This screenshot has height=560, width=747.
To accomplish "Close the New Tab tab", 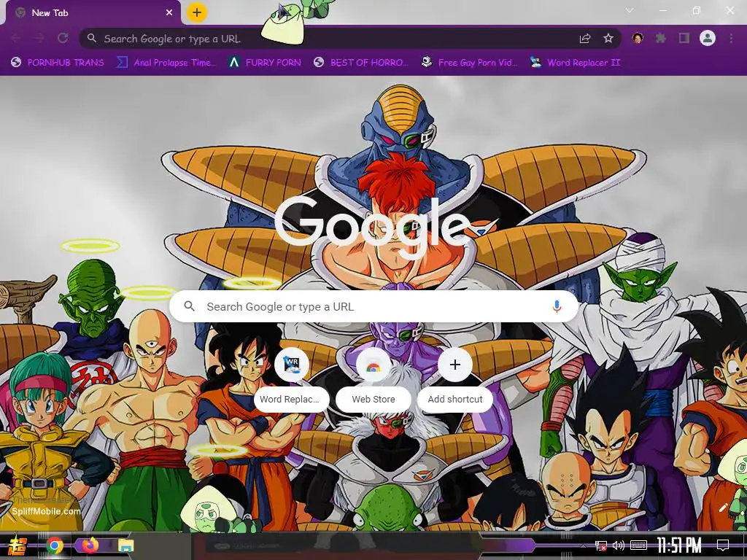I will [169, 13].
